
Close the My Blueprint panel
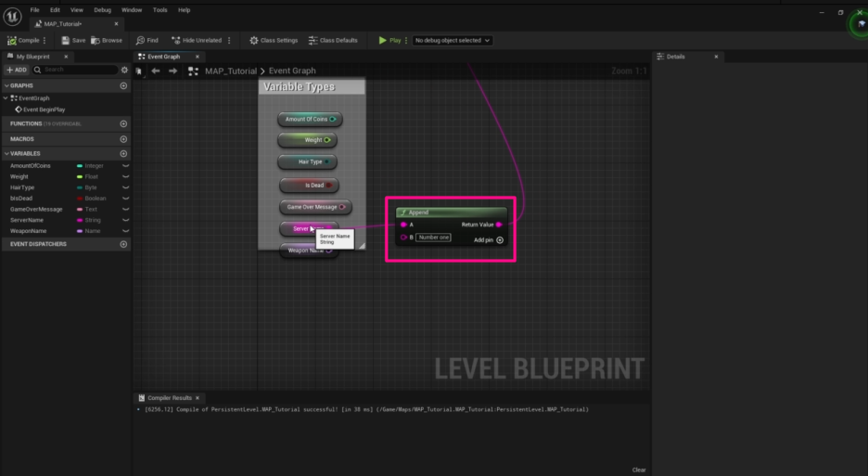tap(66, 57)
